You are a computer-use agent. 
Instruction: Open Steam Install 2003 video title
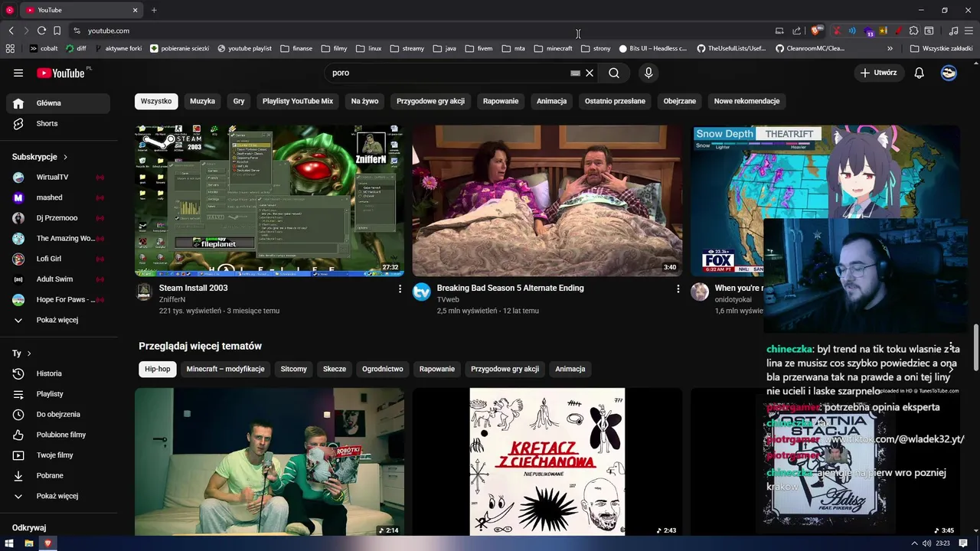[x=194, y=288]
